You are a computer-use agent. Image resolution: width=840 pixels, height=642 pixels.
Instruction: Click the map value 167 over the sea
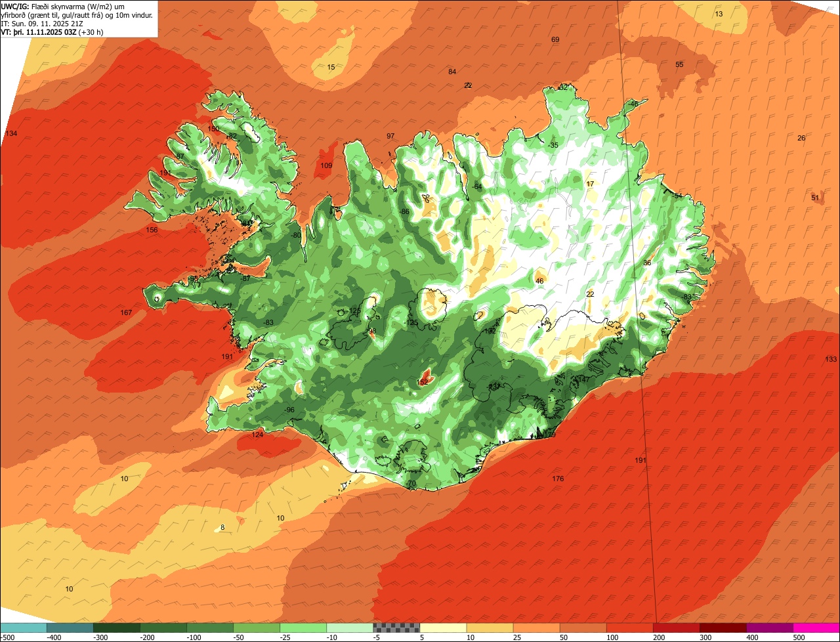126,312
